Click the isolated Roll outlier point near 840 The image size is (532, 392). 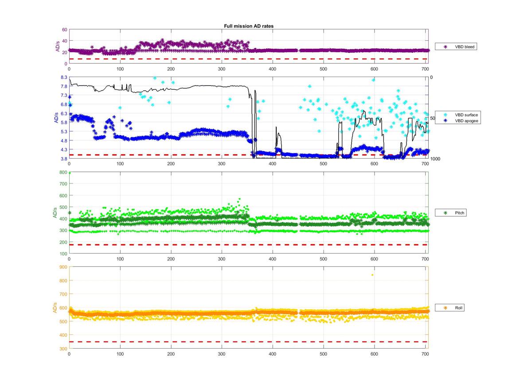click(372, 275)
